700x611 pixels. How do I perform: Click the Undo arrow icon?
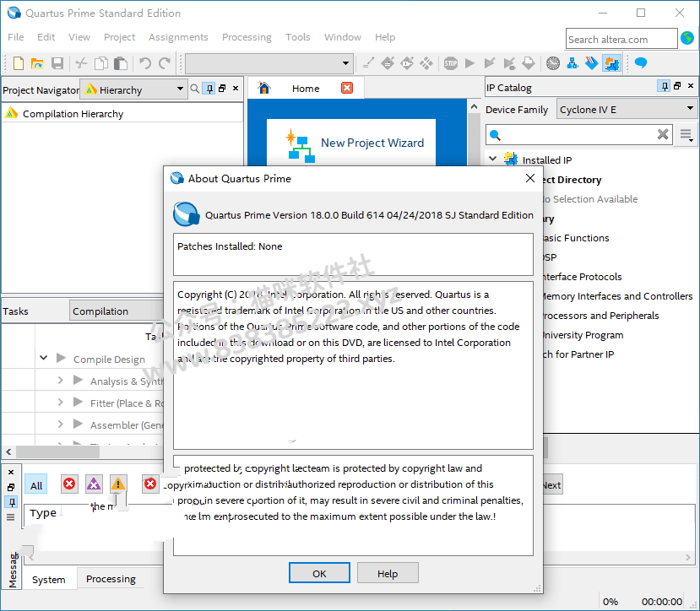(145, 63)
